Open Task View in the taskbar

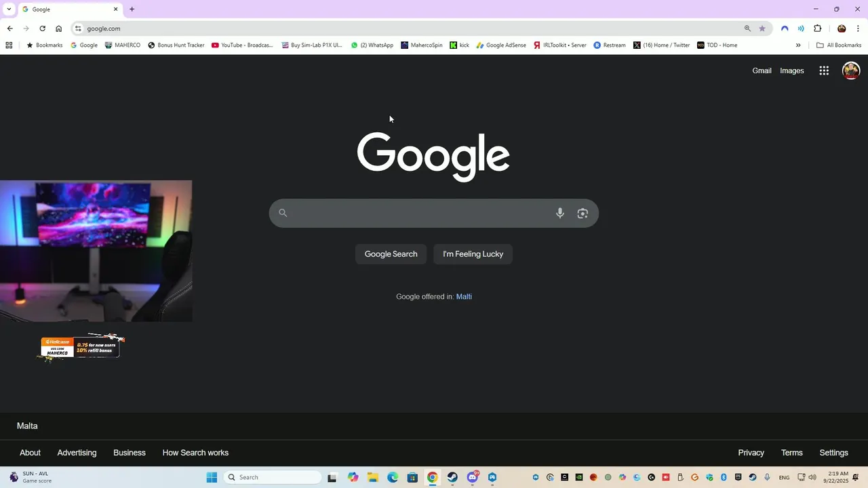(332, 477)
